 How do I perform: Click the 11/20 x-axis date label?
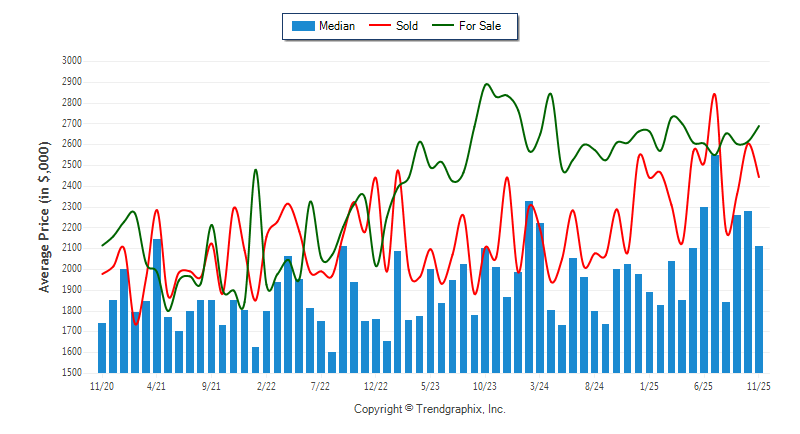point(102,384)
